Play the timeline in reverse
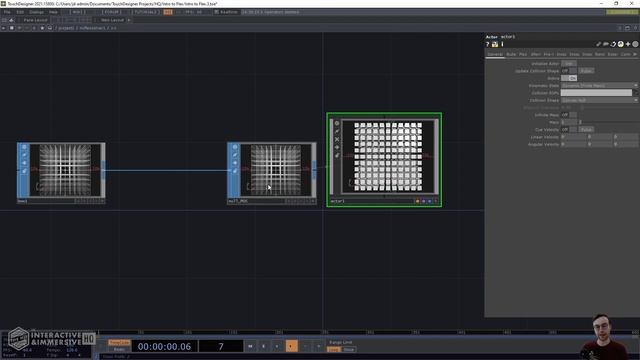 [x=277, y=347]
